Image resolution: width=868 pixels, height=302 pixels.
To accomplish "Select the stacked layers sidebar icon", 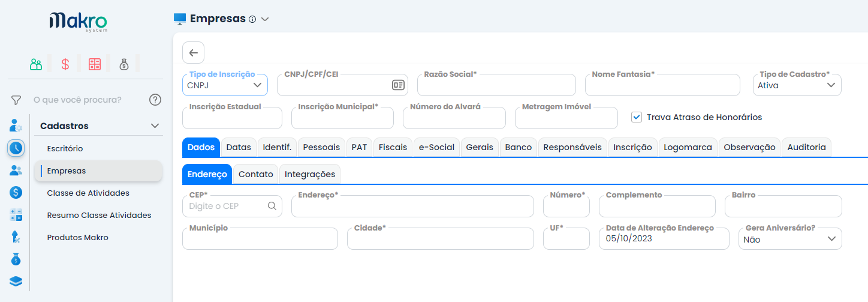I will tap(16, 282).
